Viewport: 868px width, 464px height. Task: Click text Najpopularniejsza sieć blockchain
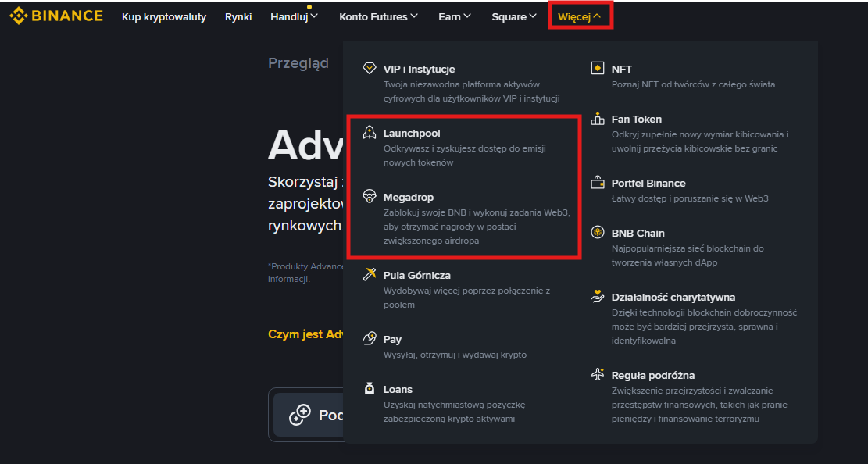pos(688,255)
